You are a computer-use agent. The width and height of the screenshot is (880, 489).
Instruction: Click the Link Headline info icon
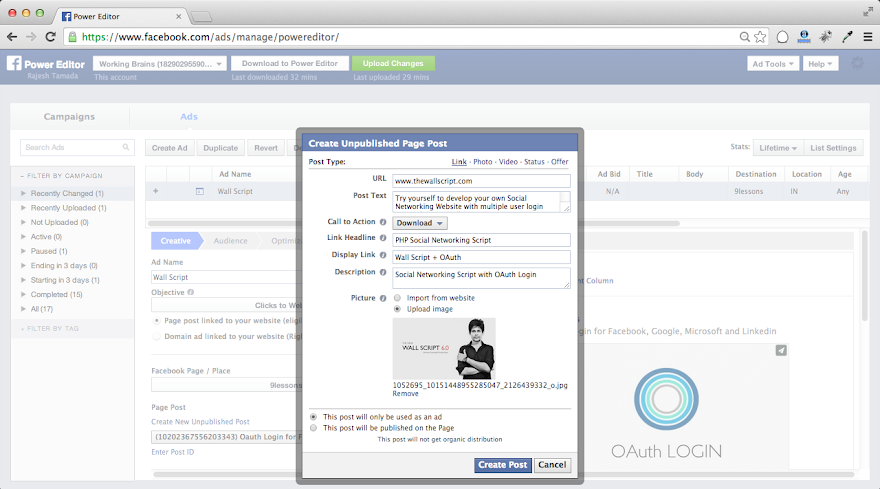click(383, 238)
